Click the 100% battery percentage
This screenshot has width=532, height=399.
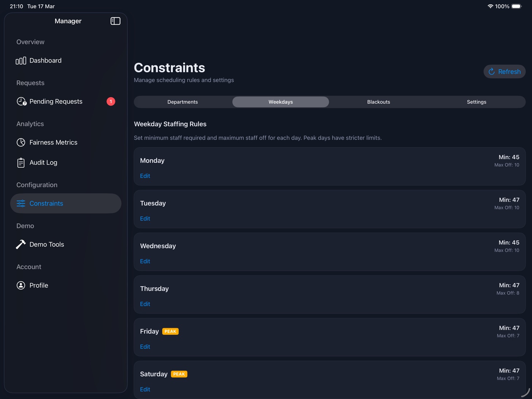tap(502, 6)
